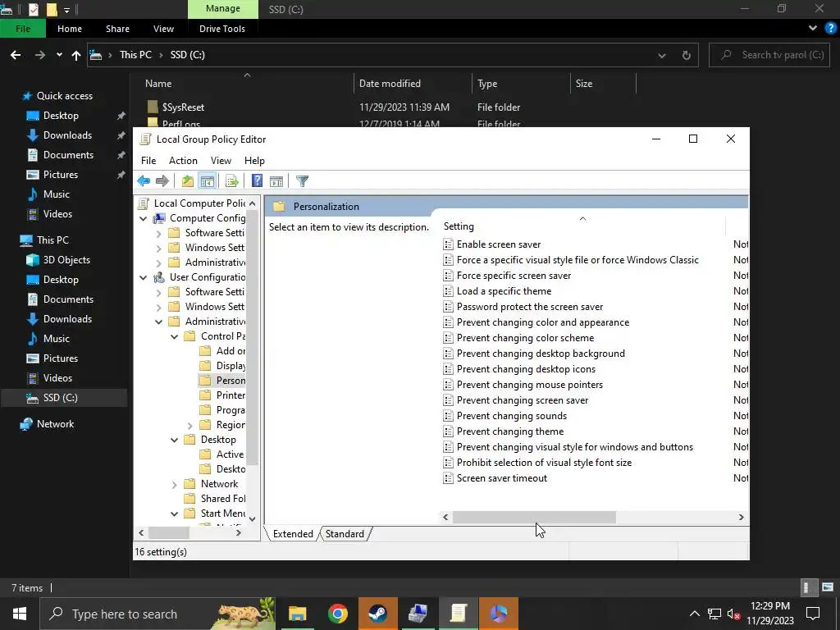840x630 pixels.
Task: Open address bar history dropdown in Explorer
Action: coord(662,55)
